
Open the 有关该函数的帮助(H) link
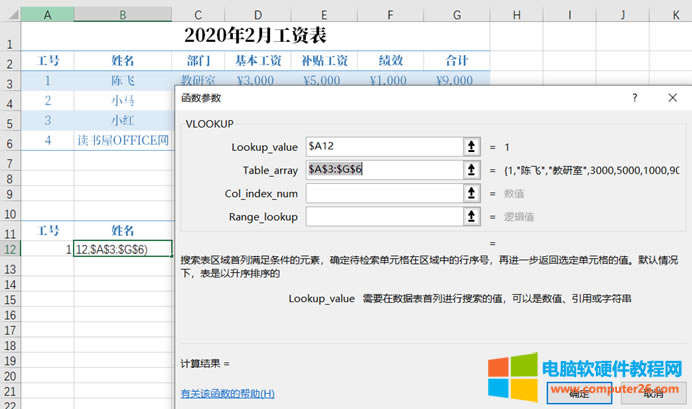click(x=227, y=393)
